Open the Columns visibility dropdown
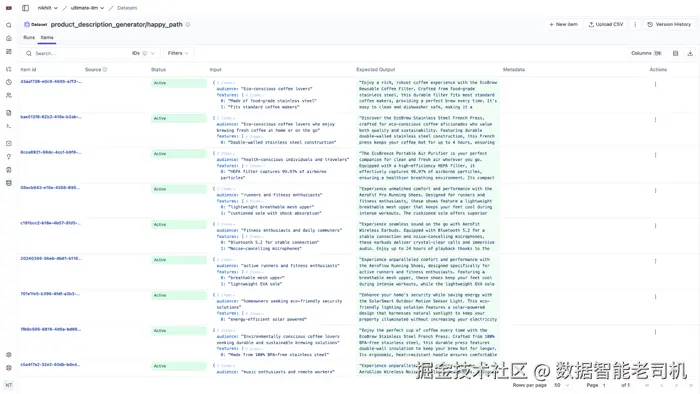Image resolution: width=700 pixels, height=394 pixels. (646, 53)
